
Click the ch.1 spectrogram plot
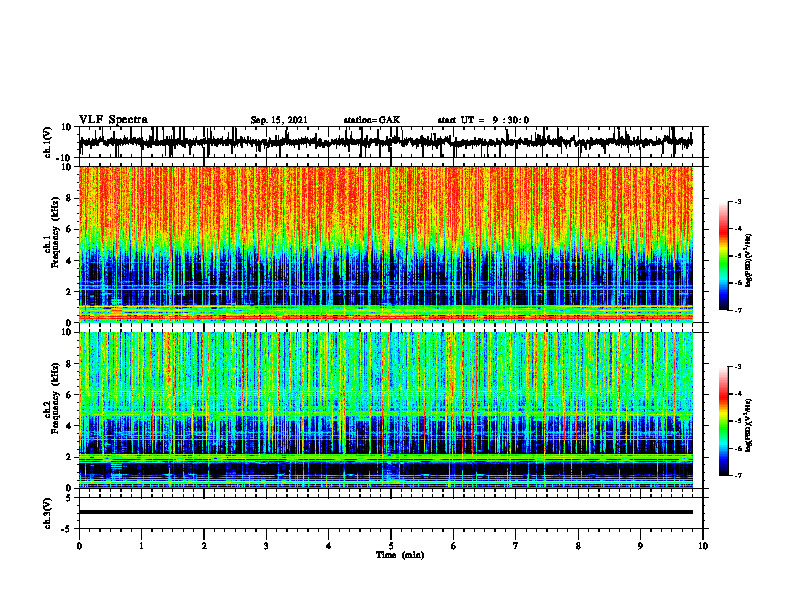[385, 244]
